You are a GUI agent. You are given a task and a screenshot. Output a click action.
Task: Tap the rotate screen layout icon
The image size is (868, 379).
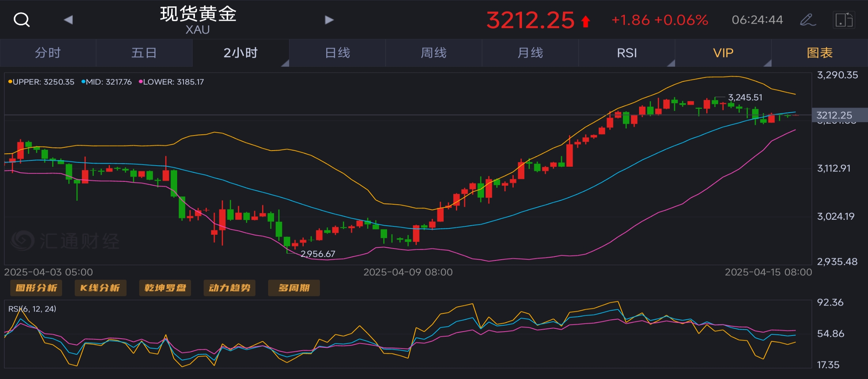point(844,20)
